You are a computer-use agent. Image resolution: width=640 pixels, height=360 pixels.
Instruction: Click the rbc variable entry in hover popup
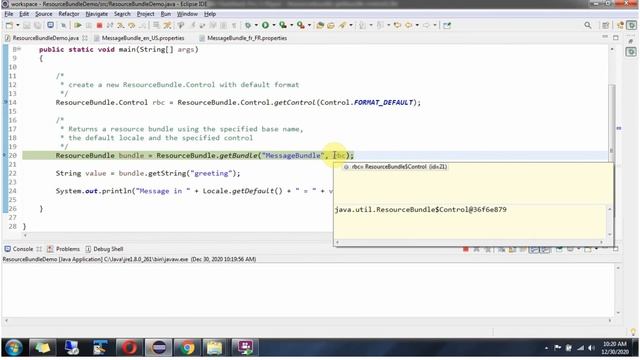point(396,167)
